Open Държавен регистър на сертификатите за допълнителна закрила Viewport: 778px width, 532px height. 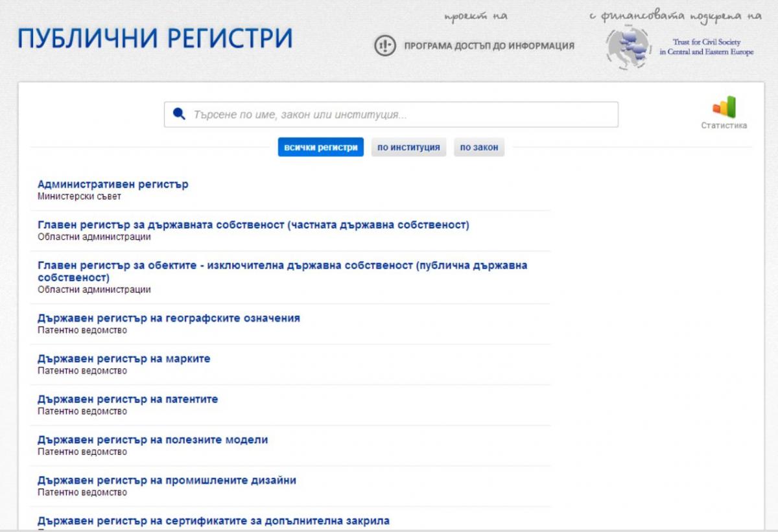(213, 520)
